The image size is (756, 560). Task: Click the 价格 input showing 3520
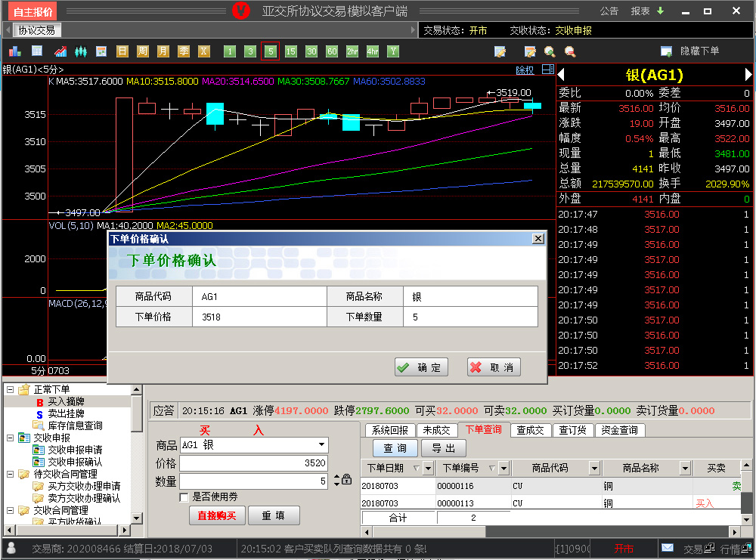click(253, 463)
